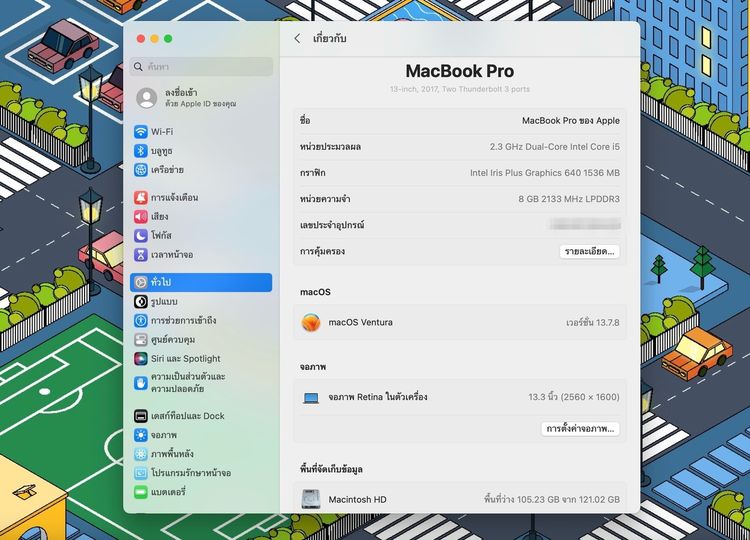
Task: Open warranty details รายละเอียด... button
Action: pos(589,252)
